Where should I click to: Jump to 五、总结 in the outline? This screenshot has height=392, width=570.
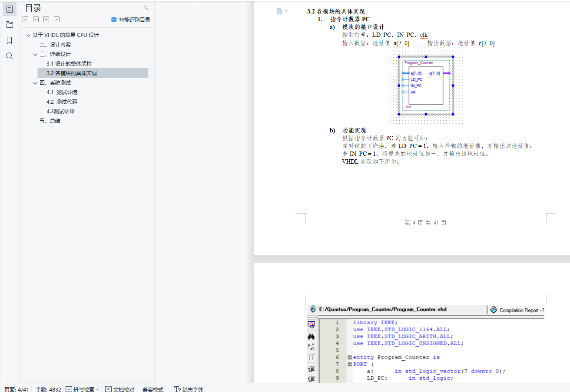pos(50,121)
